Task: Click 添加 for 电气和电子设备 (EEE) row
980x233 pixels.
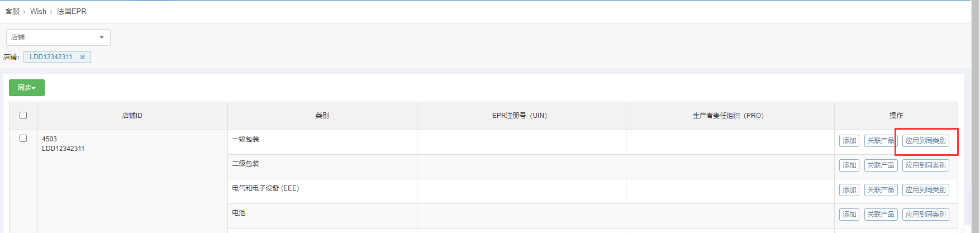Action: click(x=849, y=190)
